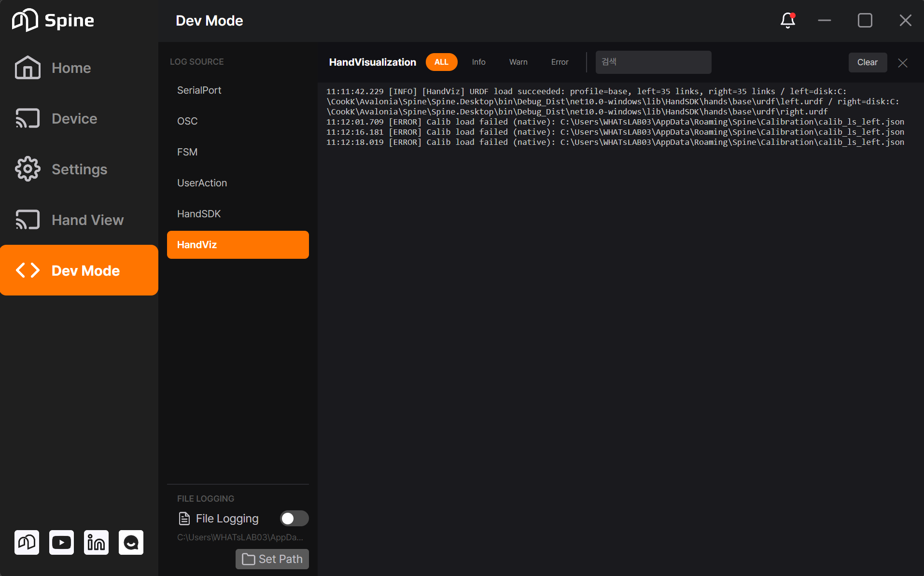Click the 11:12:18.019 Calib load failed entry

click(x=616, y=142)
